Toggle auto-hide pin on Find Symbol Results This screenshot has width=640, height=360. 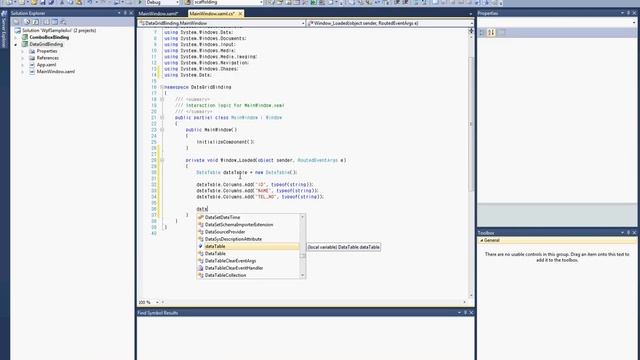tap(465, 313)
